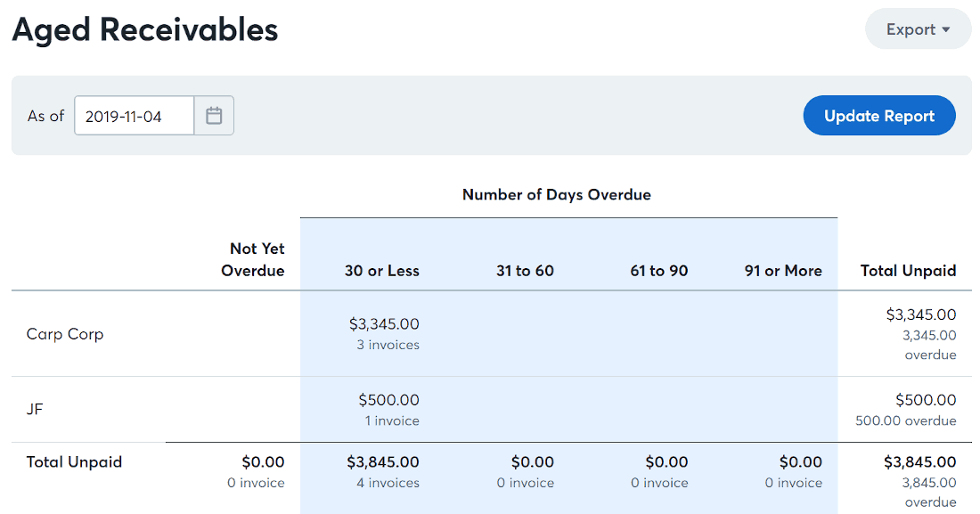This screenshot has height=514, width=980.
Task: Open the calendar date picker icon
Action: click(214, 116)
